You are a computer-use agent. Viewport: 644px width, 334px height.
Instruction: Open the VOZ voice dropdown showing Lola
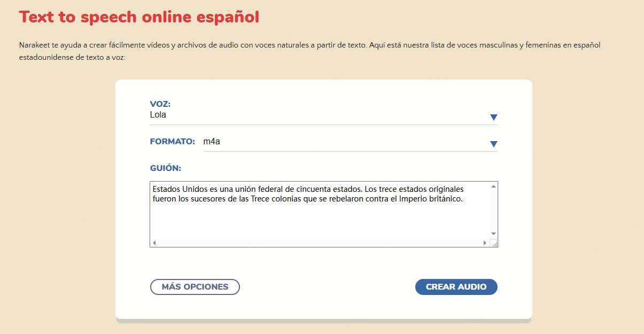323,116
